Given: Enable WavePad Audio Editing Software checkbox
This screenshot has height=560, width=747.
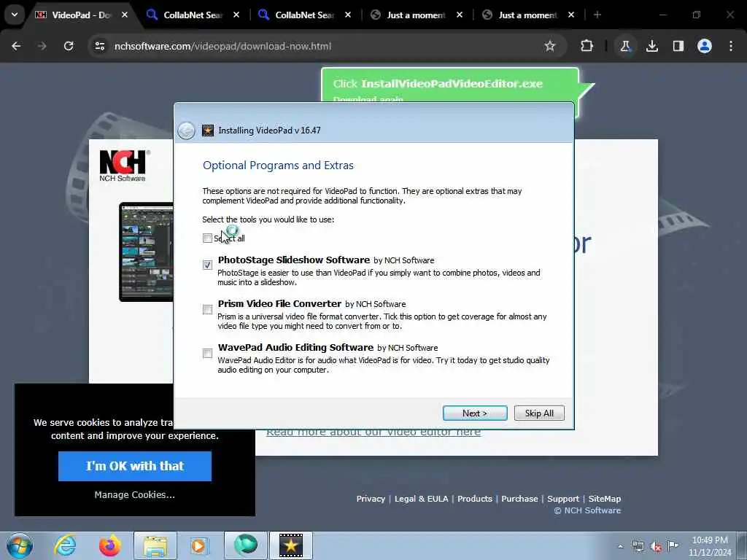Looking at the screenshot, I should click(207, 354).
